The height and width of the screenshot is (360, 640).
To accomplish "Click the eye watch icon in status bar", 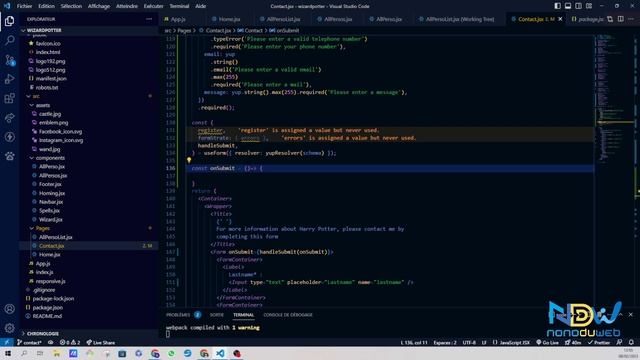I will click(51, 342).
